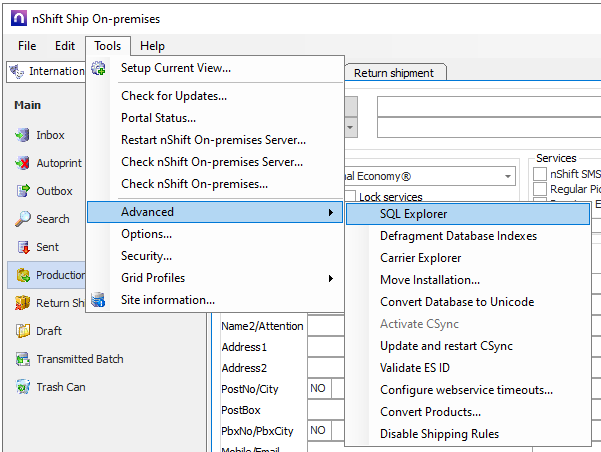This screenshot has height=452, width=601.
Task: Click the Transmitted Batch icon
Action: point(23,359)
